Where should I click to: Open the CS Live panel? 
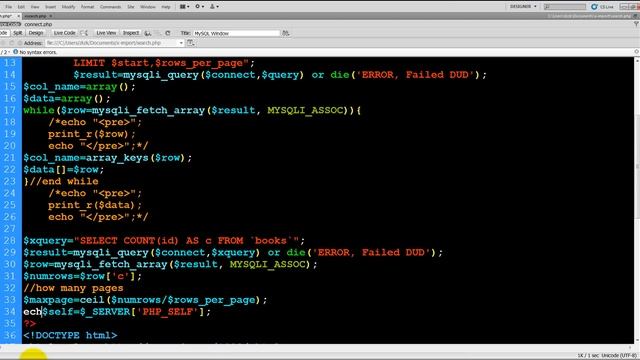point(602,7)
